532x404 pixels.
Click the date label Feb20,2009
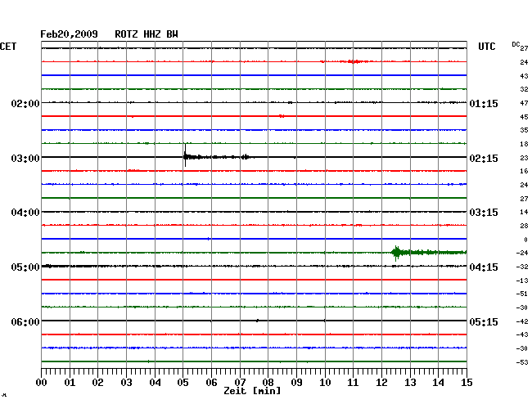[69, 34]
